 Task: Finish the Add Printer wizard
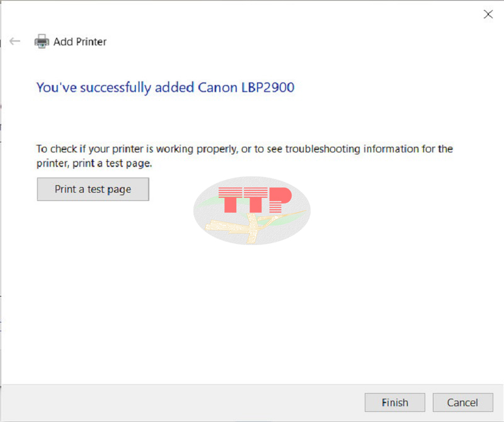pyautogui.click(x=395, y=402)
